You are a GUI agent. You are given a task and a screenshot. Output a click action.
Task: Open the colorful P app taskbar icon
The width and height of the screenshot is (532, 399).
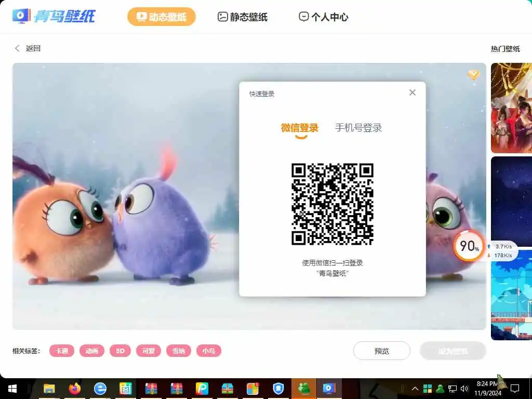click(202, 389)
